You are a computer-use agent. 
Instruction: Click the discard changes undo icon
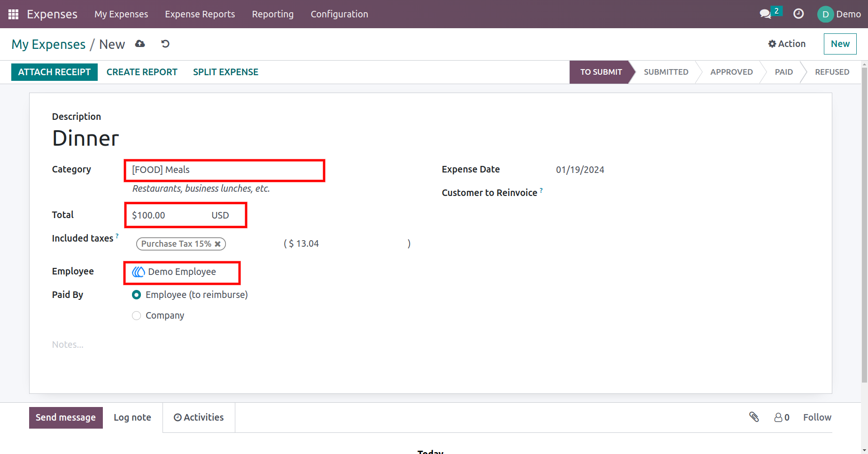click(165, 44)
